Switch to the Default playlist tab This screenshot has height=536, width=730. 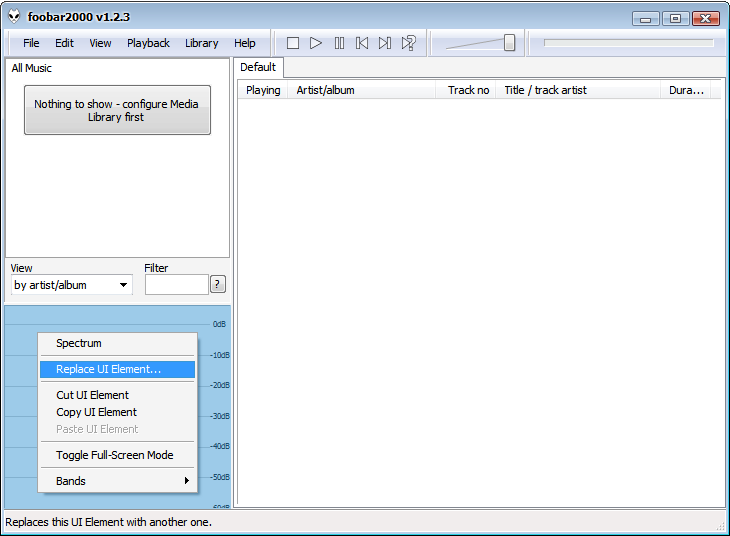[x=258, y=68]
